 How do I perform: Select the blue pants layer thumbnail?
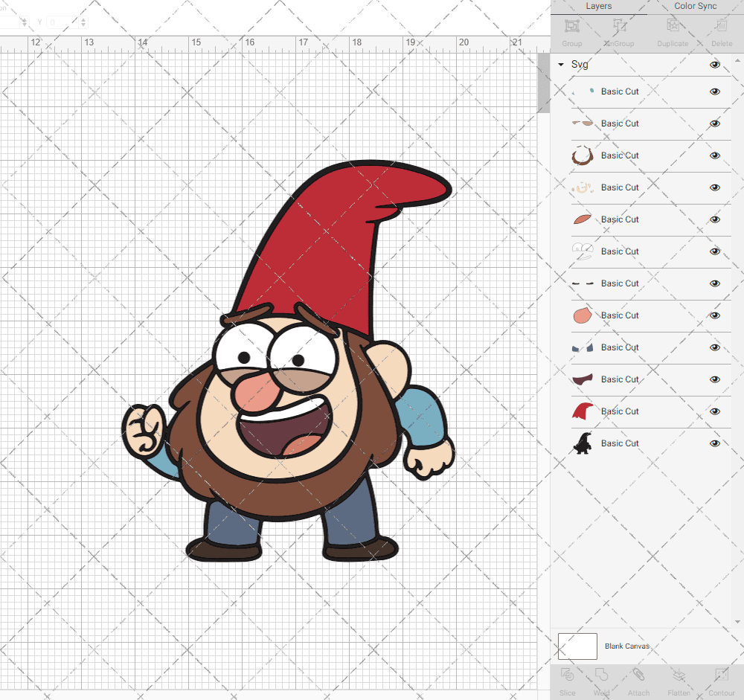tap(583, 347)
